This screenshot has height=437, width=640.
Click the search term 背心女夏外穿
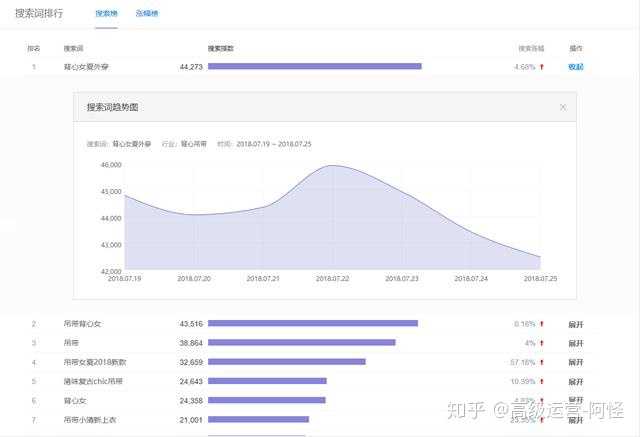(x=85, y=67)
